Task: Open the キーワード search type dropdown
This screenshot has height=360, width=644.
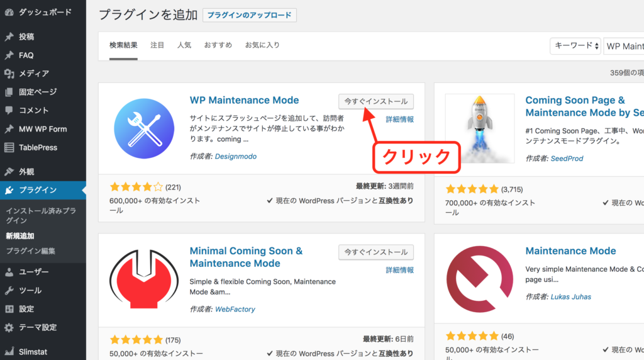Action: click(x=575, y=46)
